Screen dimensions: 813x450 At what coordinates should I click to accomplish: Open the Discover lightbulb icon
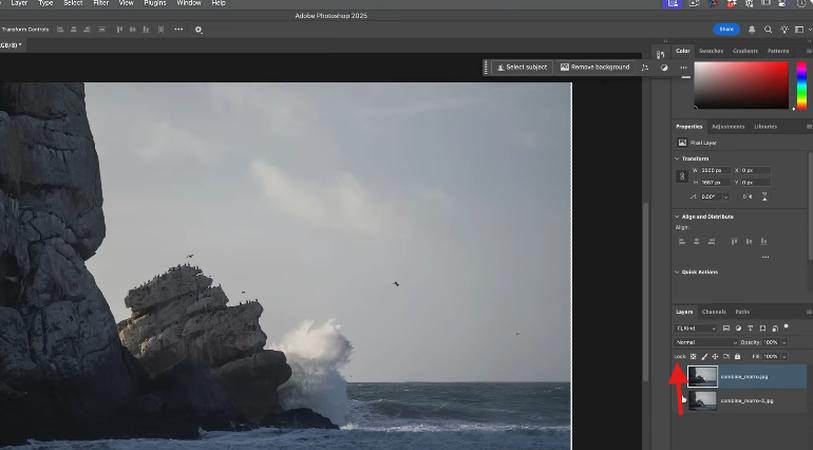(x=784, y=30)
